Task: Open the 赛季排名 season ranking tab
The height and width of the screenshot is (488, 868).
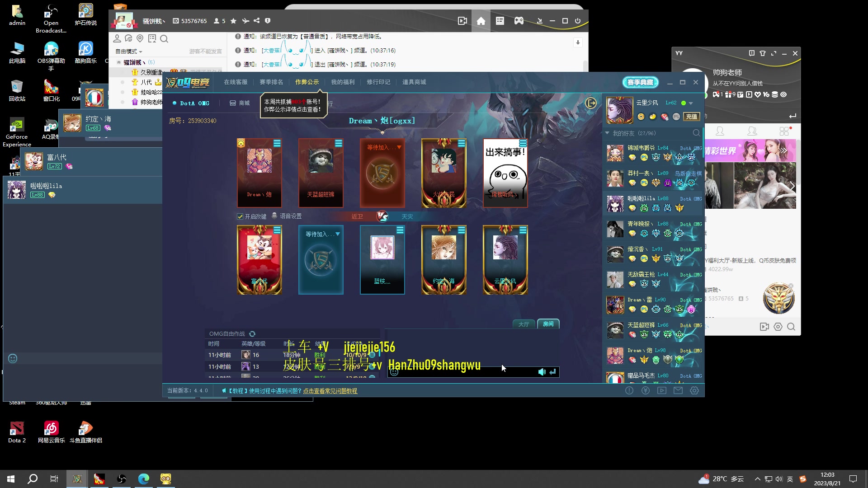Action: [271, 82]
